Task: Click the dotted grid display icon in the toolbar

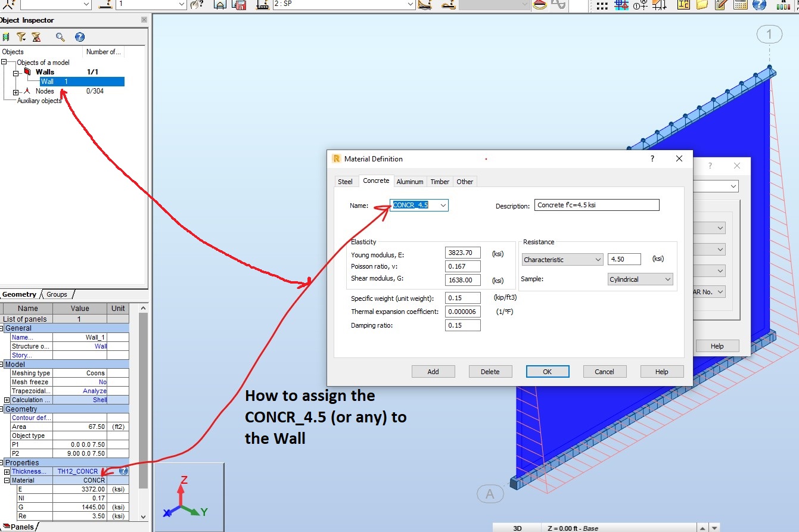Action: [602, 5]
